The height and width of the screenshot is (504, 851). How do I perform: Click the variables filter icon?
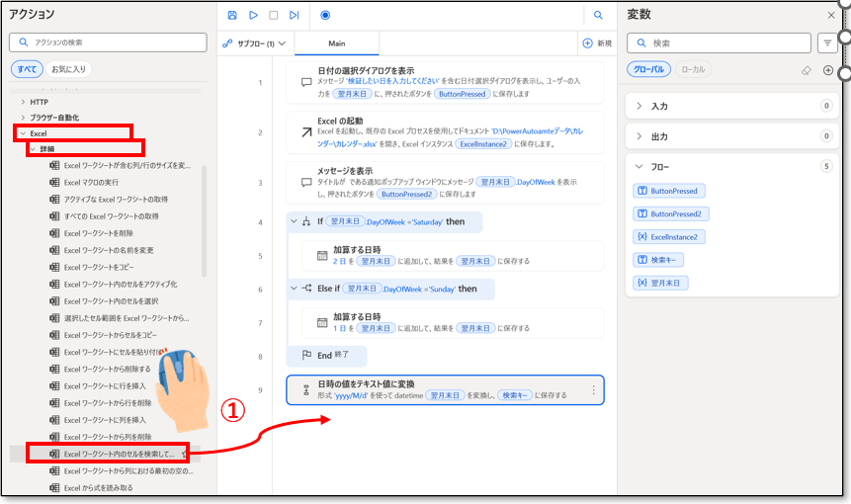(827, 43)
